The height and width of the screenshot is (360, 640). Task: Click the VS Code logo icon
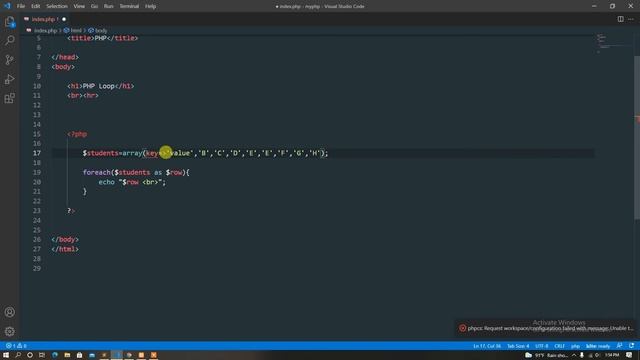(x=7, y=6)
